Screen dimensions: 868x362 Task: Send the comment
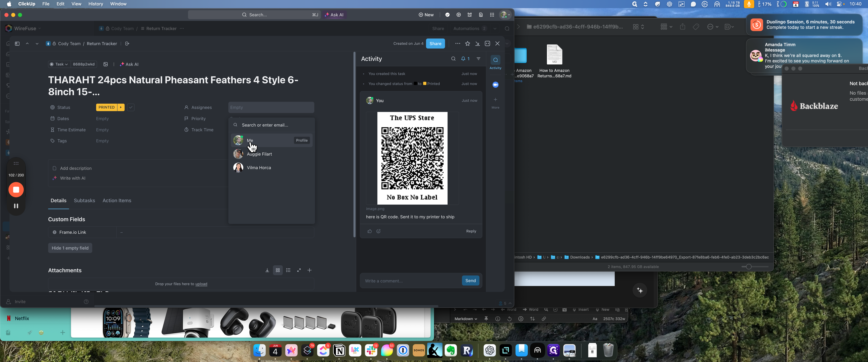(x=470, y=280)
